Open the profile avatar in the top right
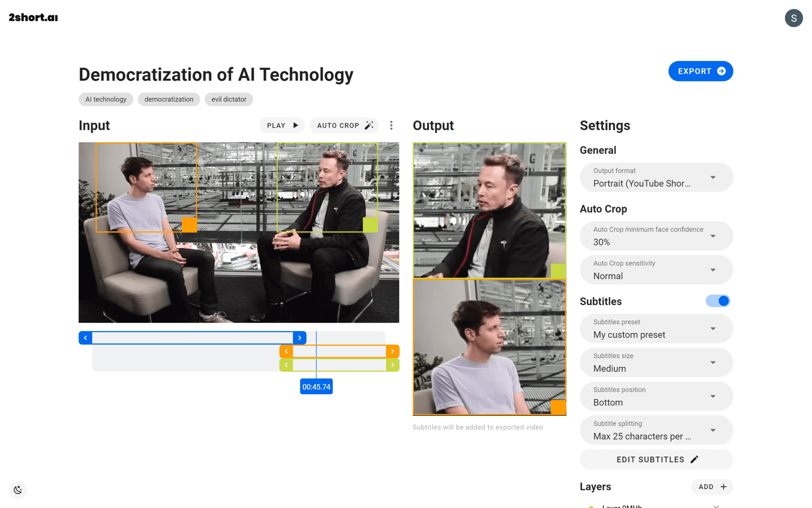 pyautogui.click(x=794, y=18)
